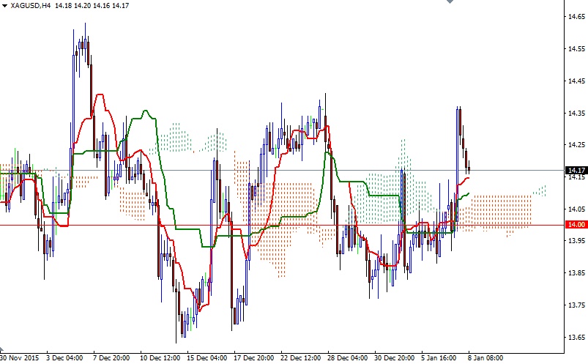Click the 14.65 price scale label

(576, 17)
